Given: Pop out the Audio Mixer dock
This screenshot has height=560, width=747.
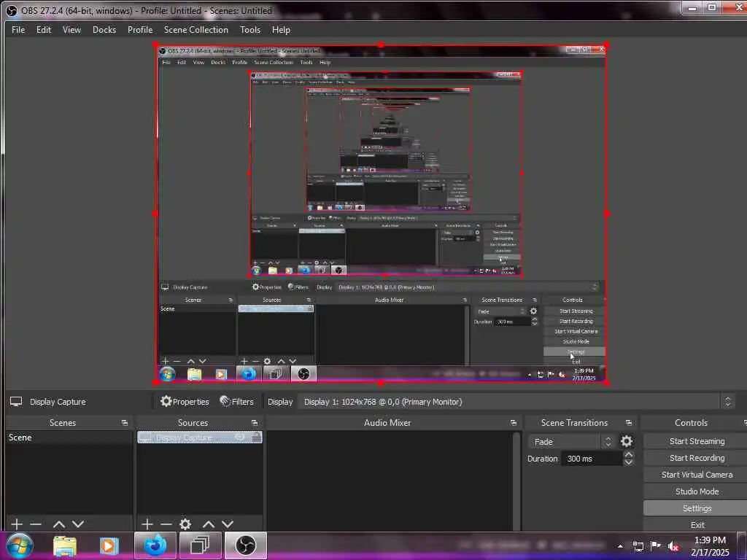Looking at the screenshot, I should (x=514, y=423).
